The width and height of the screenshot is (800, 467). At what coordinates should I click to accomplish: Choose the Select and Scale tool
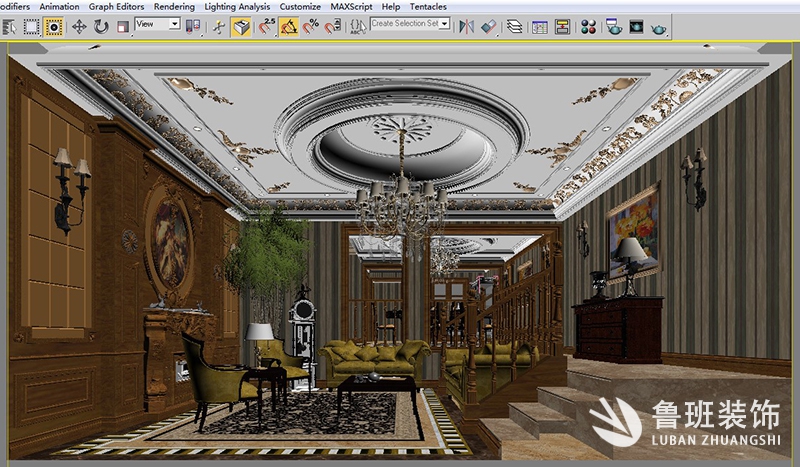(123, 27)
